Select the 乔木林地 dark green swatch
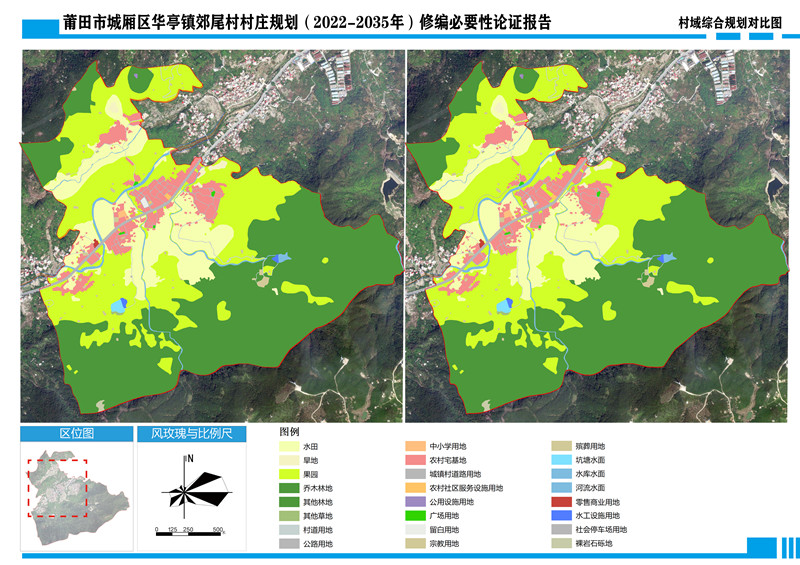800x565 pixels. (292, 488)
